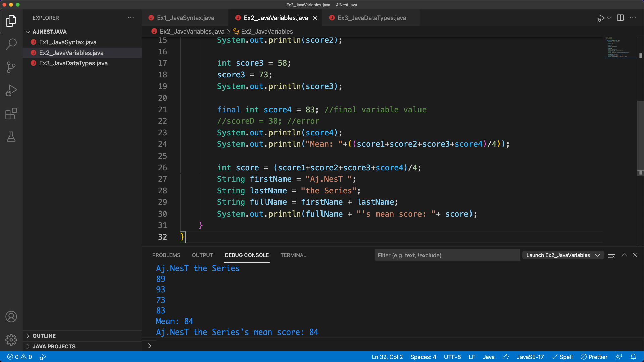The image size is (644, 362).
Task: Open the Source Control view
Action: 11,67
